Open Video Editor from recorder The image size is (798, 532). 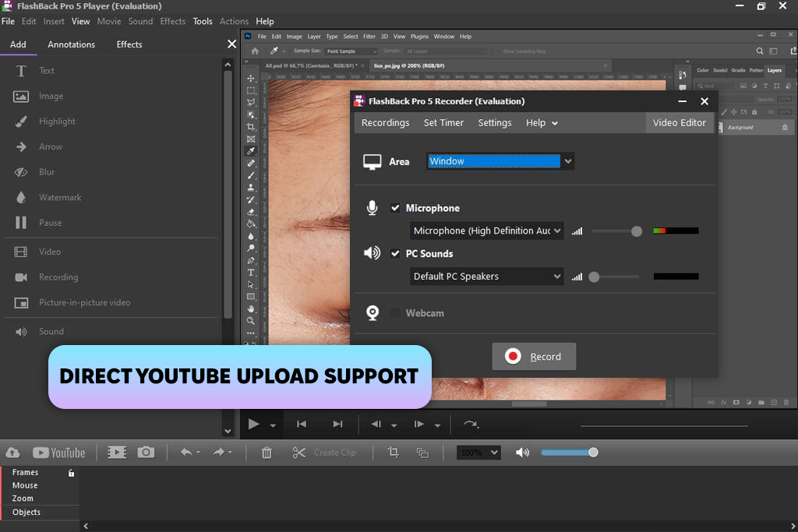click(x=679, y=122)
